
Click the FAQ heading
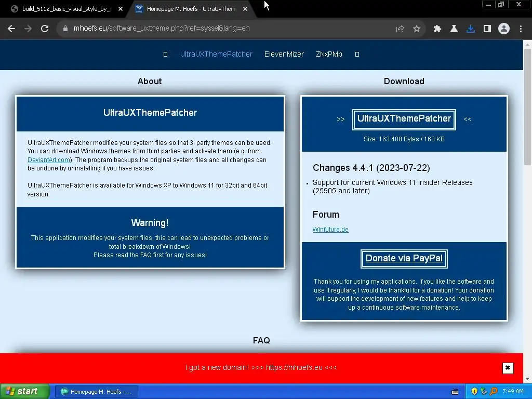point(261,340)
